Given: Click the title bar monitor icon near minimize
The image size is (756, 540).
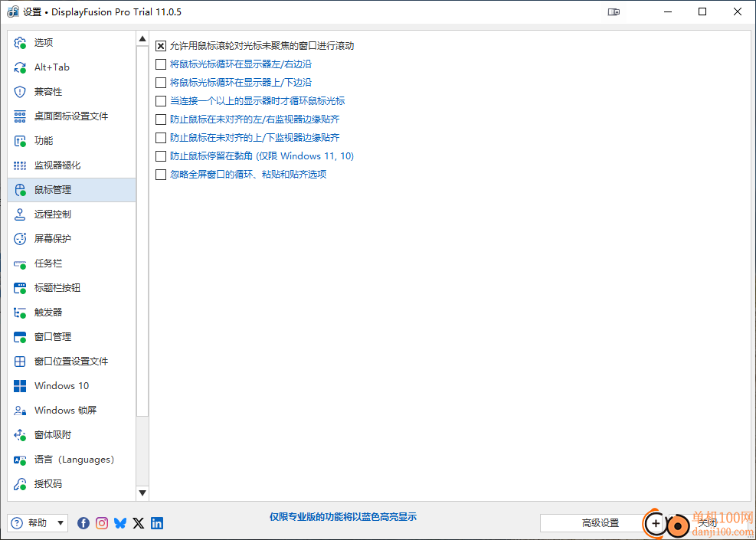Looking at the screenshot, I should [x=614, y=12].
